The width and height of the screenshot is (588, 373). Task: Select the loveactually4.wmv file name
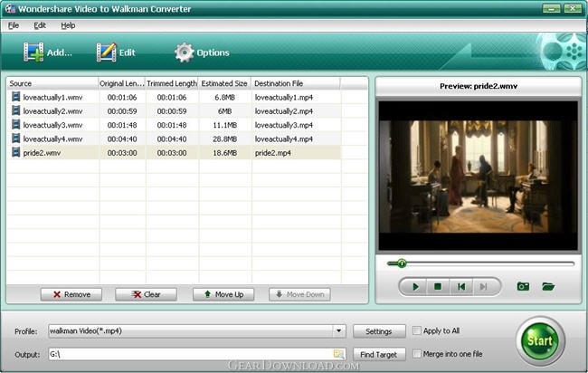pyautogui.click(x=52, y=139)
